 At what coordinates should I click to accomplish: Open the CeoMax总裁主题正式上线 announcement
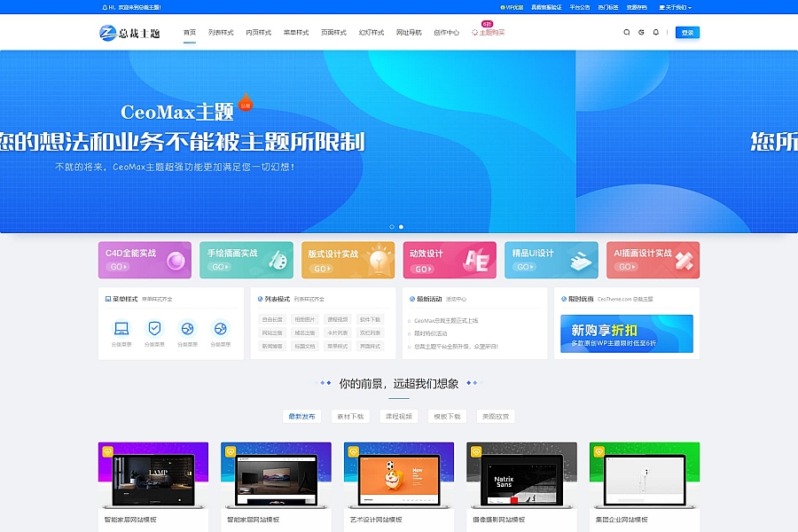point(446,321)
